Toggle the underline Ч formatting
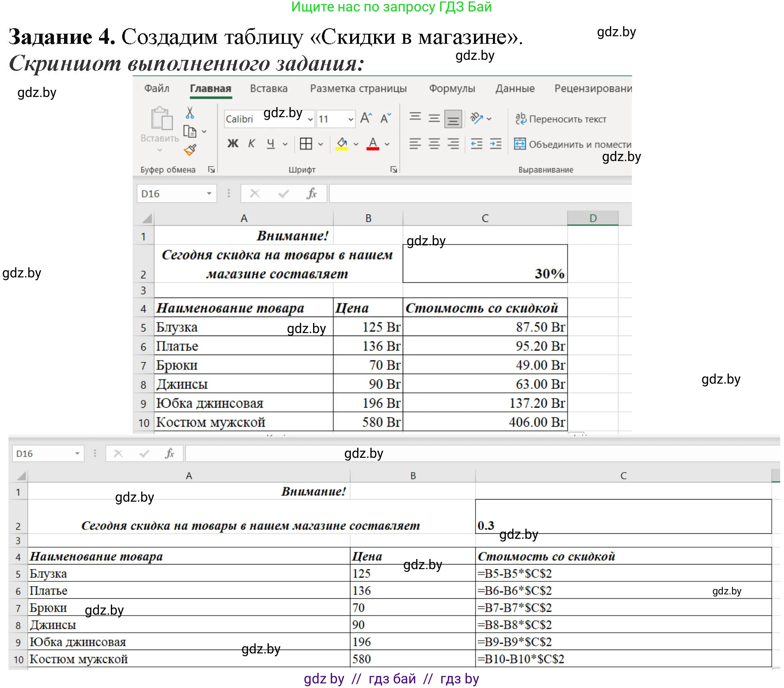This screenshot has width=784, height=688. [x=271, y=144]
